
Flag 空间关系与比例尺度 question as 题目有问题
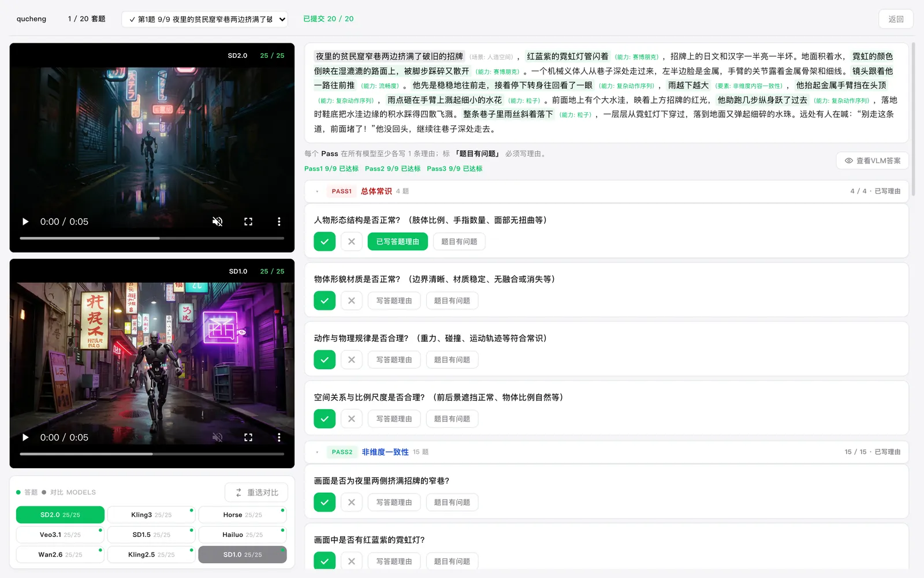coord(452,418)
